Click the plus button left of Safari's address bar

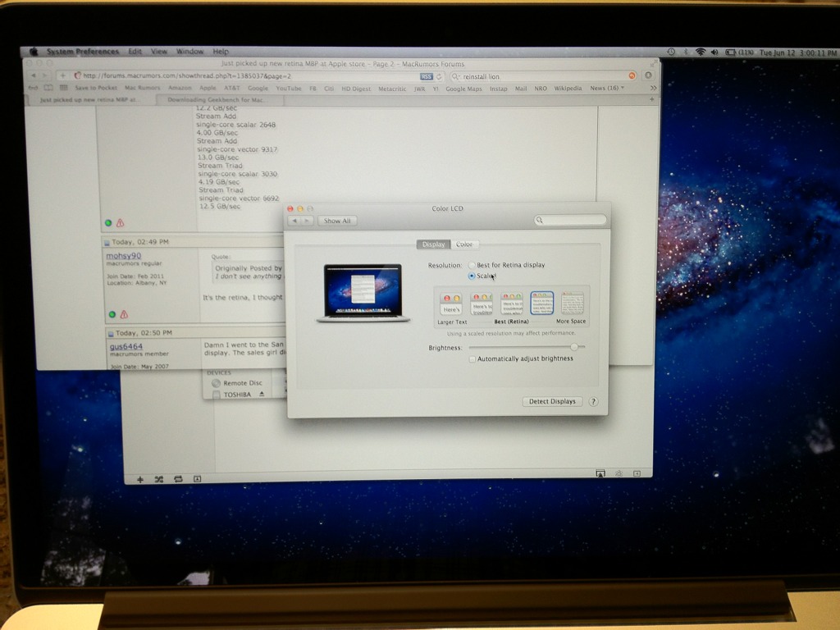62,75
